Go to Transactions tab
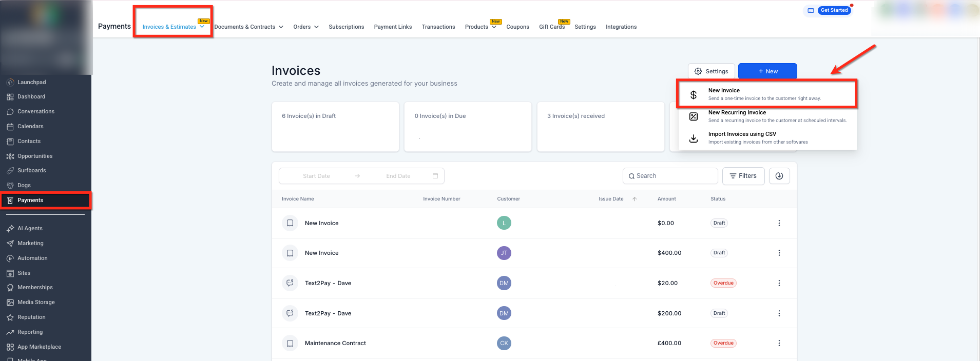Viewport: 980px width, 361px height. click(438, 27)
